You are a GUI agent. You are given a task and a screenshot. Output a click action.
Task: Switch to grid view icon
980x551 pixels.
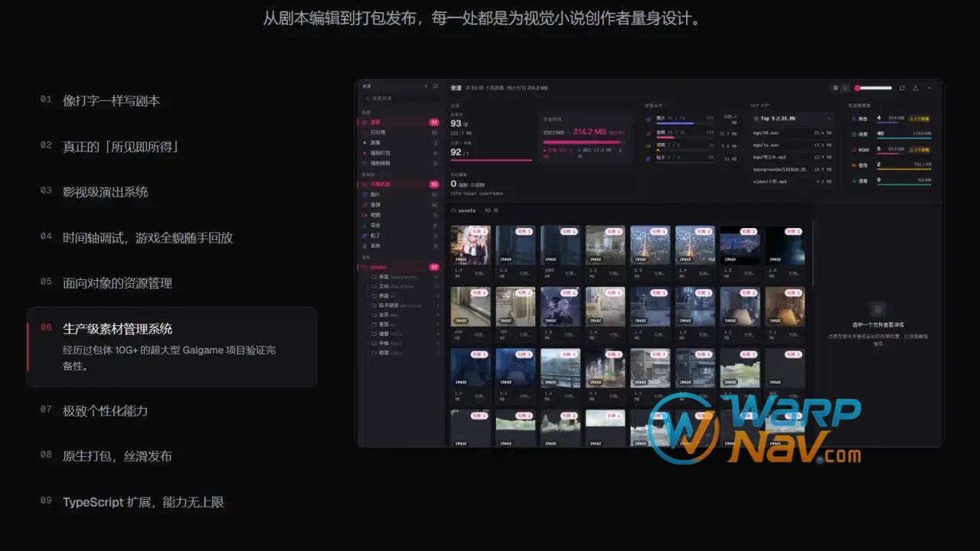[x=835, y=88]
